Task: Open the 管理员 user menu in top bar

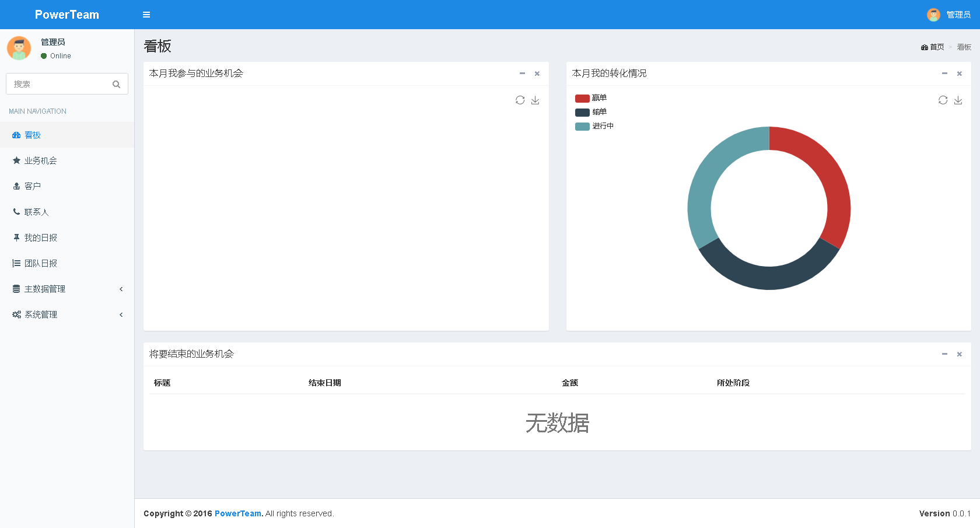Action: pyautogui.click(x=949, y=15)
